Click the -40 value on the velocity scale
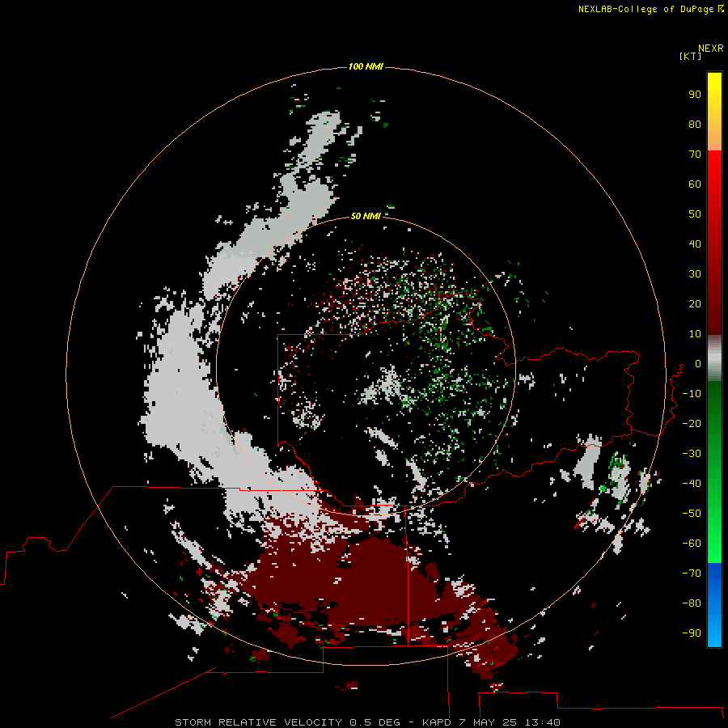The image size is (728, 728). pos(692,484)
